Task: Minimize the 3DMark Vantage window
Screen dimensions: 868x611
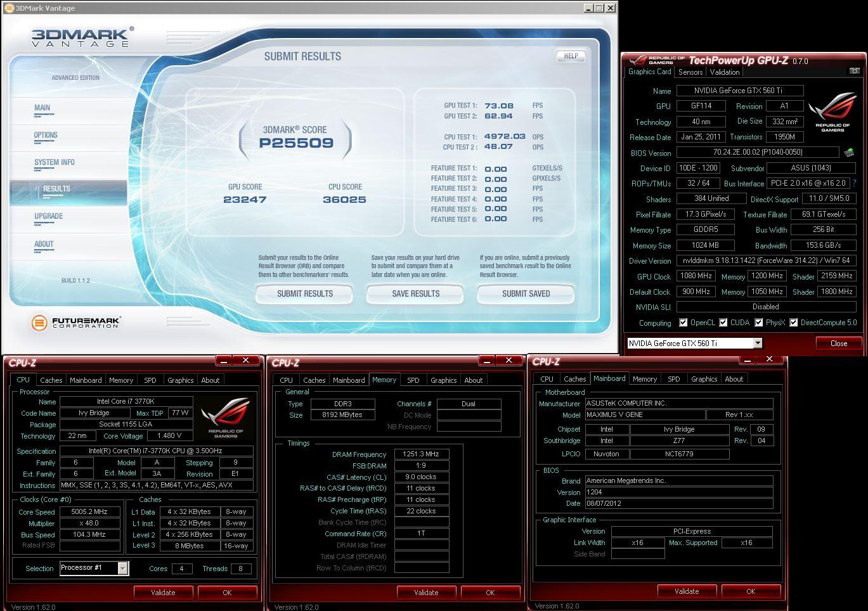Action: (588, 8)
